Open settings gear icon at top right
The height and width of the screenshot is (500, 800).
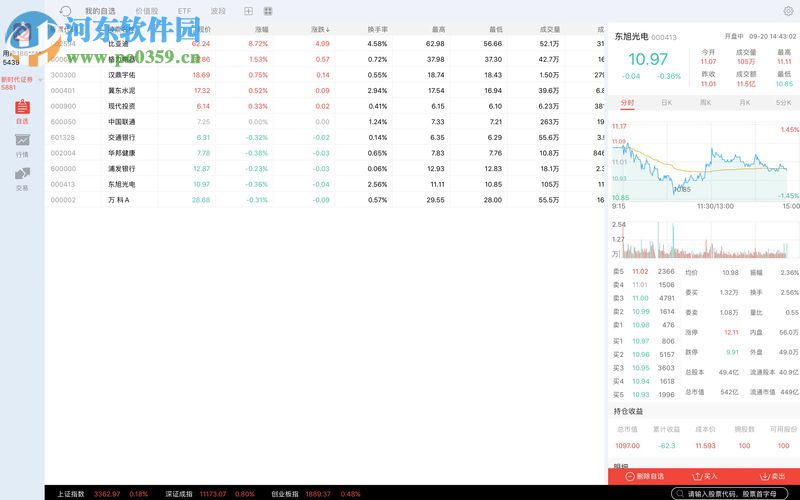point(788,11)
